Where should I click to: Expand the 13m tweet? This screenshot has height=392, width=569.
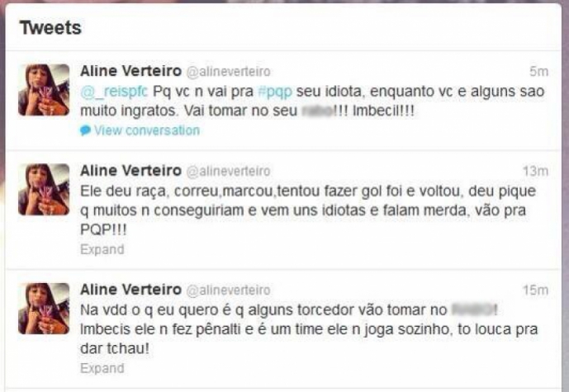[x=102, y=249]
